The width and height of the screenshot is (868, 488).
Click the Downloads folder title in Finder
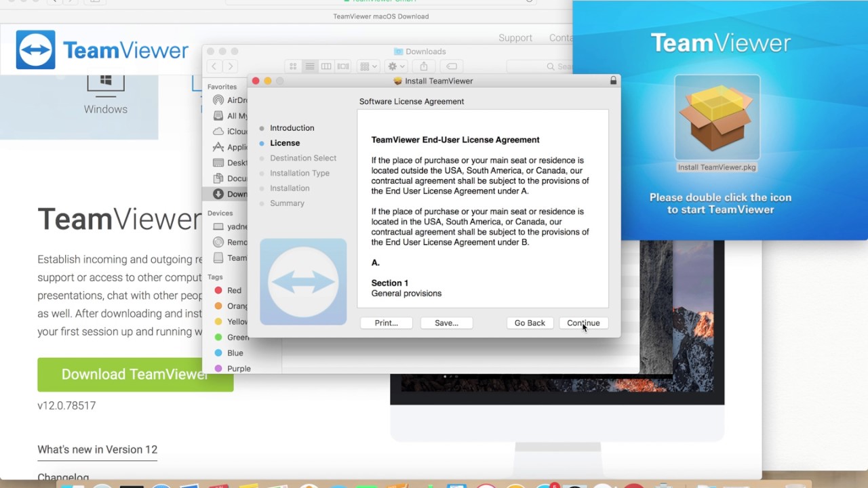click(420, 52)
